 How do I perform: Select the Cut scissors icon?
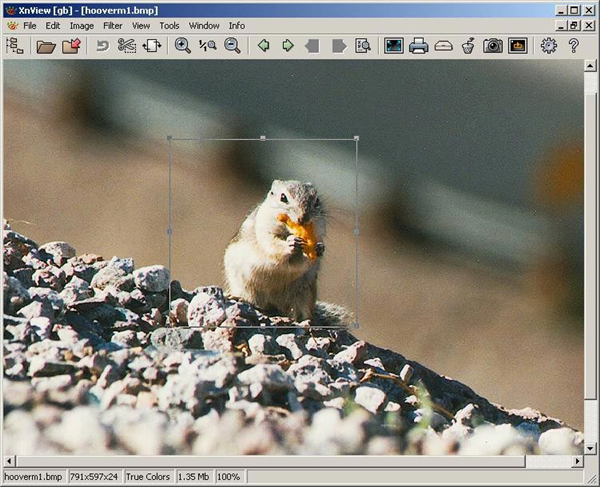coord(127,45)
